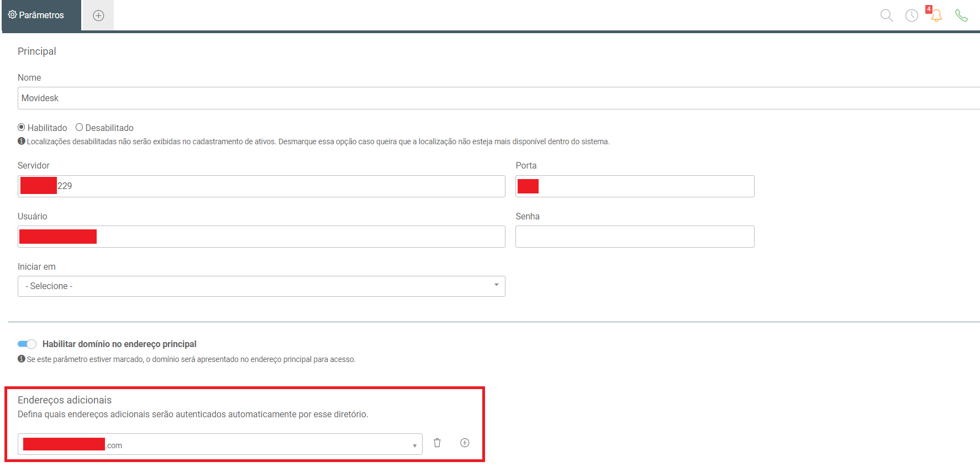Image resolution: width=980 pixels, height=472 pixels.
Task: Click the Iniciar em dropdown arrow
Action: pyautogui.click(x=496, y=285)
